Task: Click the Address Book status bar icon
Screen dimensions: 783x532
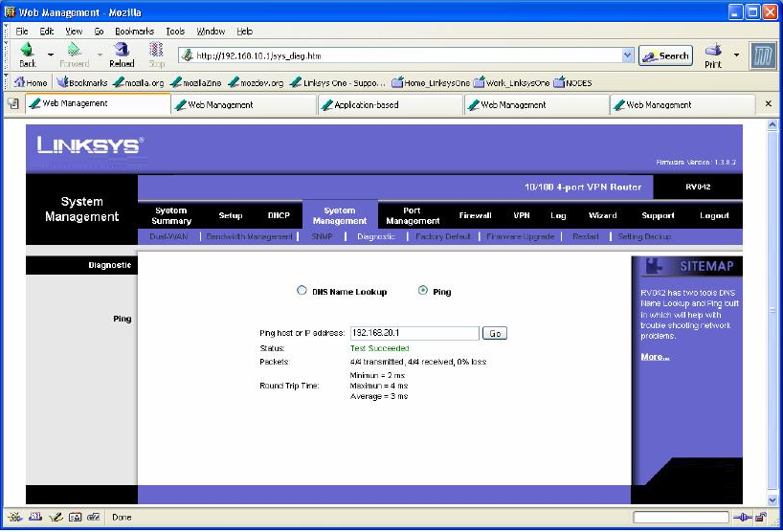Action: [x=75, y=517]
